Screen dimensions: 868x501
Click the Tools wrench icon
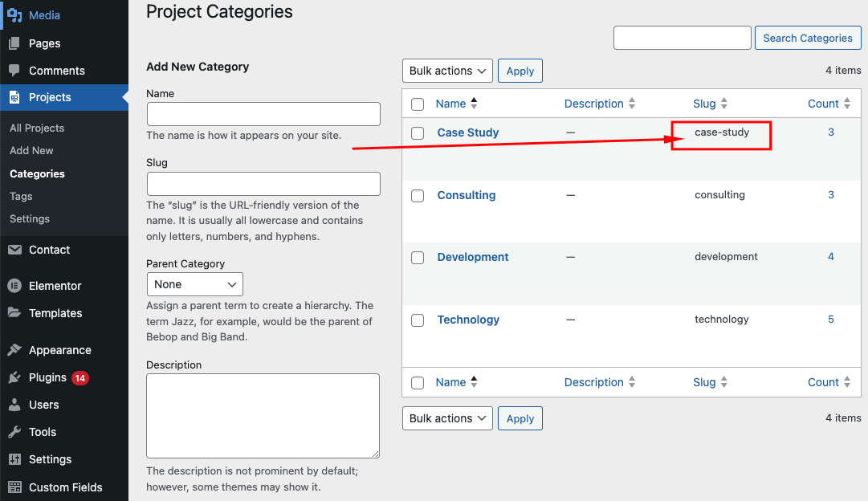tap(14, 432)
